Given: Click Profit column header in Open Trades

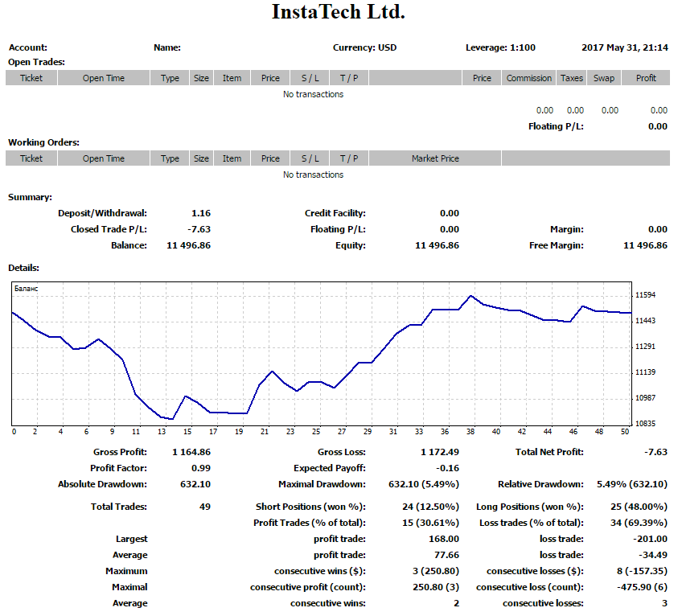Looking at the screenshot, I should pos(646,78).
